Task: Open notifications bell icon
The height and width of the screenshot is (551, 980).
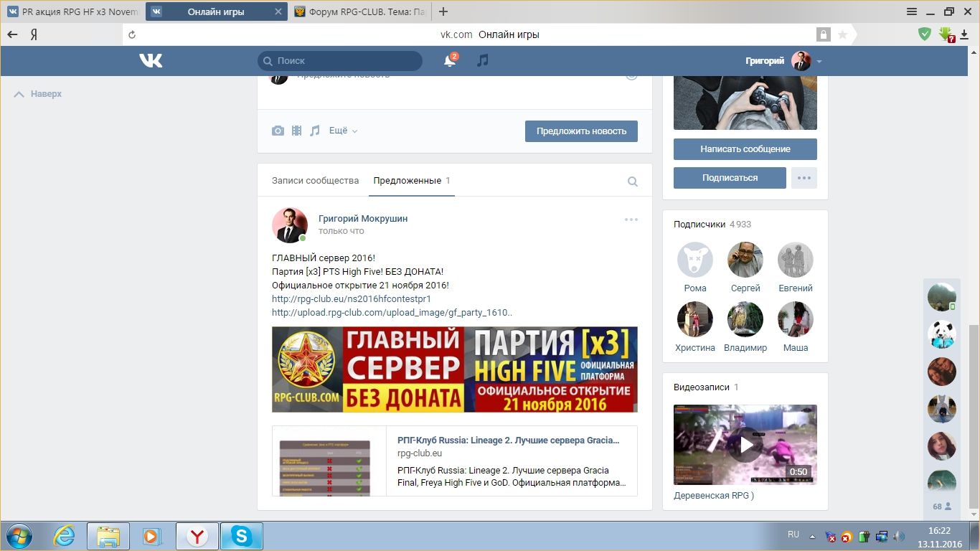Action: tap(450, 61)
